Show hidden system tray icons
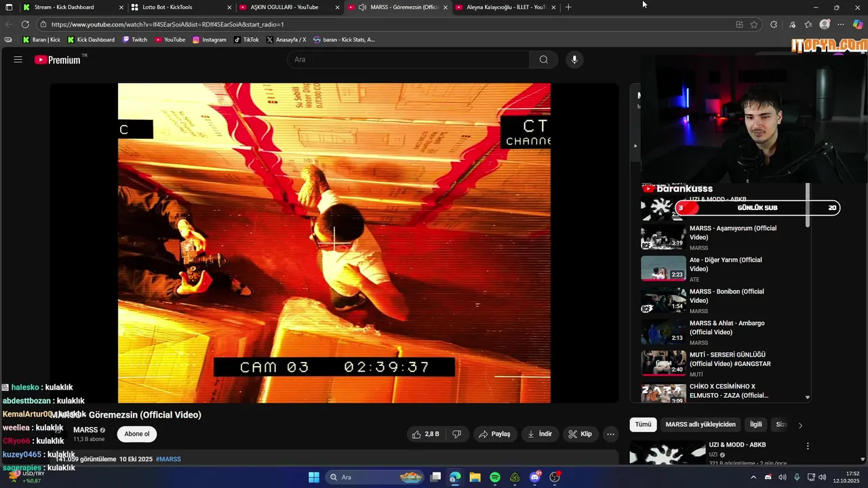 [x=753, y=477]
